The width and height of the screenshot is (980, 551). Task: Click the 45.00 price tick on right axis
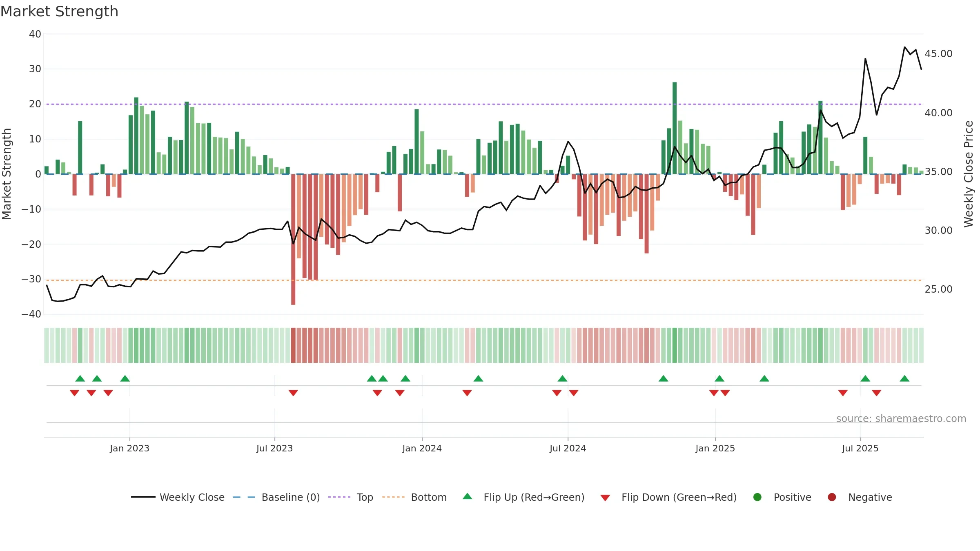pos(938,54)
